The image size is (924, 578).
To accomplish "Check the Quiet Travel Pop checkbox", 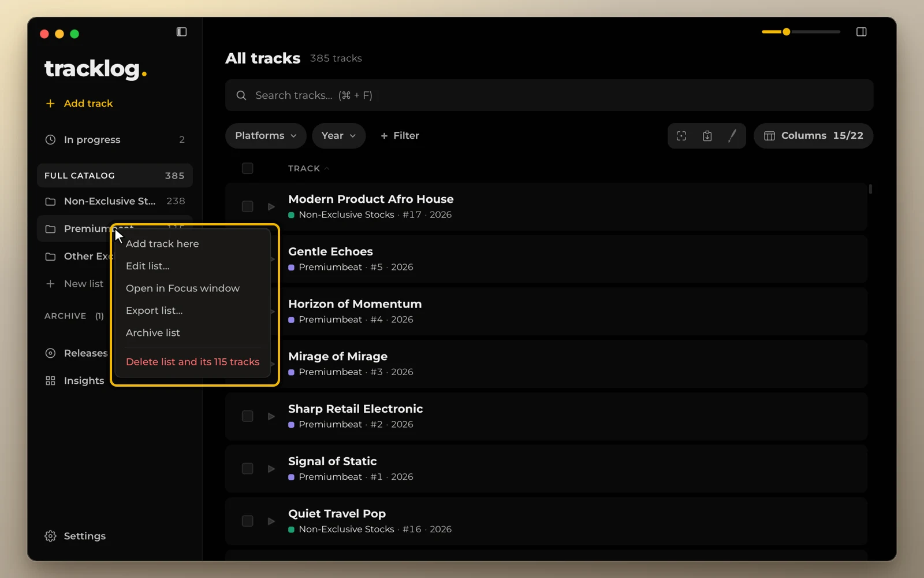I will [x=247, y=521].
